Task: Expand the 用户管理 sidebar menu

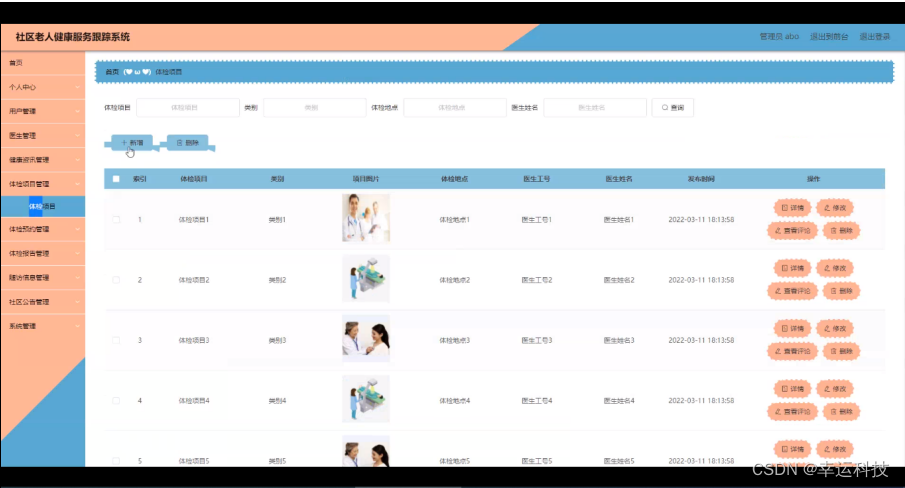Action: point(43,111)
